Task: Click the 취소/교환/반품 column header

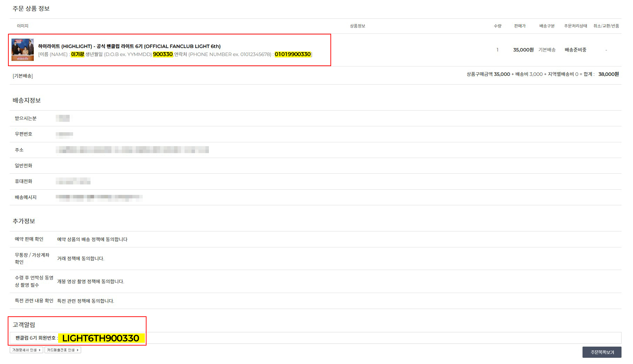Action: click(606, 26)
